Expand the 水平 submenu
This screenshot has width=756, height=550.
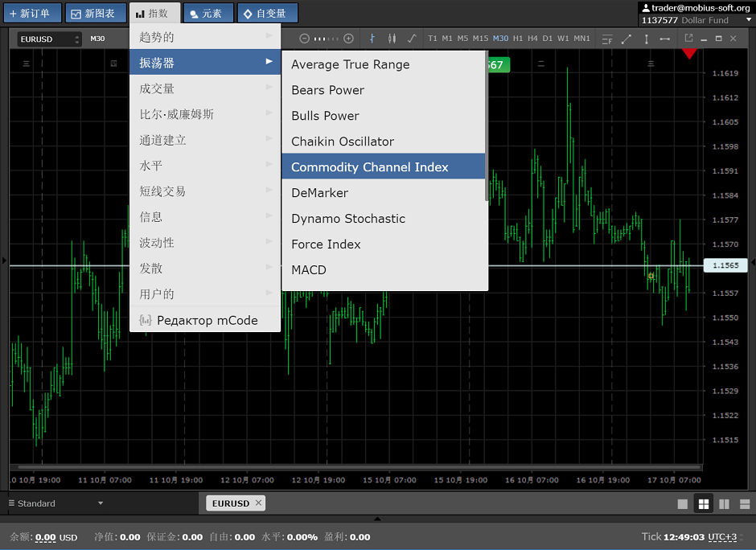[x=205, y=166]
